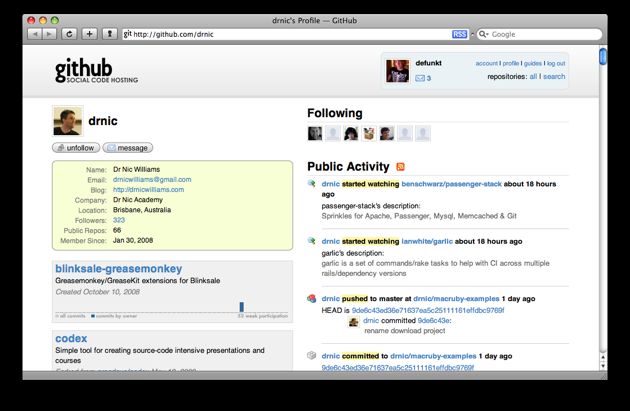
Task: Open the blinksale-greasemonkey repository
Action: (119, 268)
